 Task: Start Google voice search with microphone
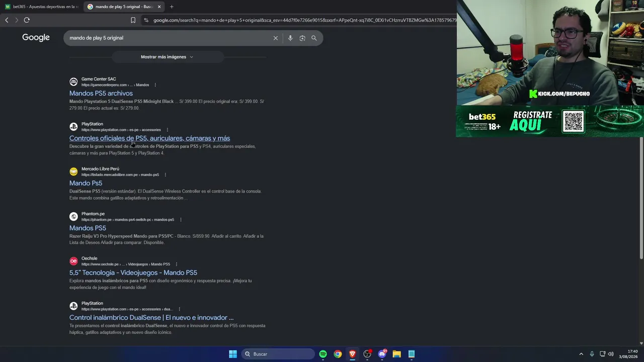(x=290, y=38)
